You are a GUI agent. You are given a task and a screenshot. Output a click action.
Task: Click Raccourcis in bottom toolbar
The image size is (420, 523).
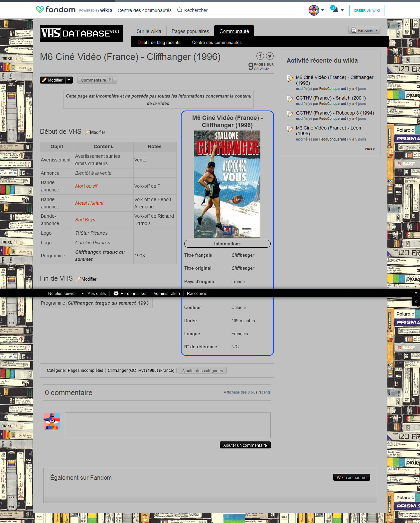197,294
